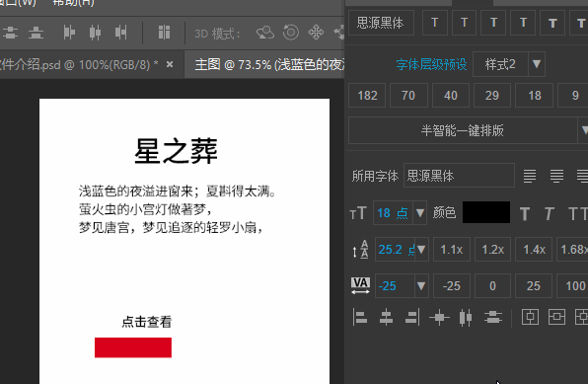Screen dimensions: 588x384
Task: Click center-vertically-in-canvas square icon
Action: pos(556,317)
